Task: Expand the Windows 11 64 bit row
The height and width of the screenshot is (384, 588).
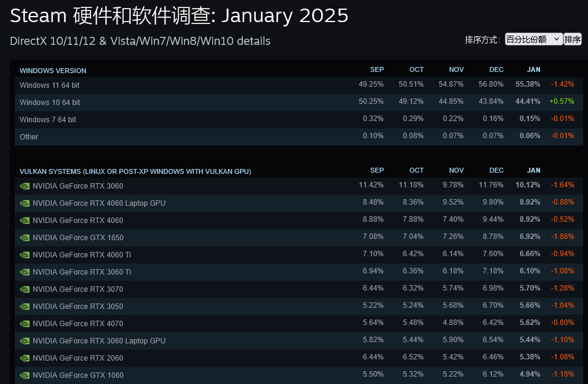Action: click(49, 85)
